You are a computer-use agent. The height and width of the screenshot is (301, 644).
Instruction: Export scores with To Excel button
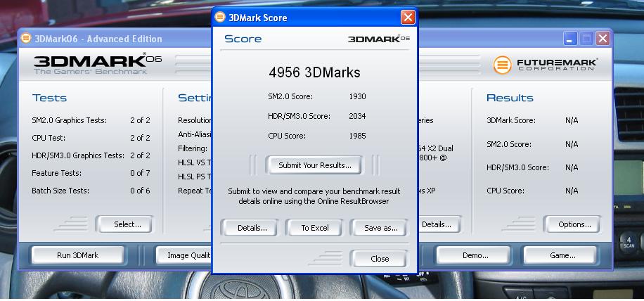314,228
